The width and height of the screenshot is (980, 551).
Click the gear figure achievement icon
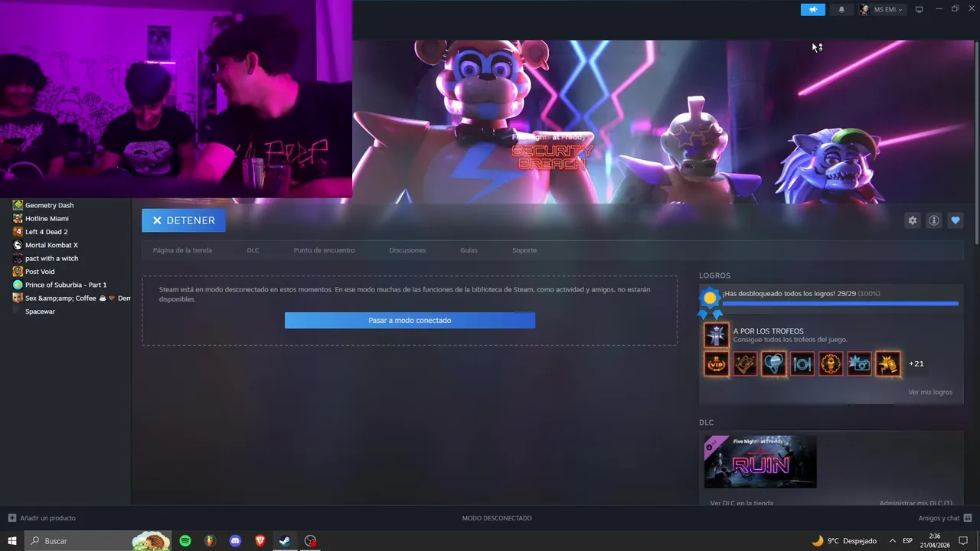[831, 364]
